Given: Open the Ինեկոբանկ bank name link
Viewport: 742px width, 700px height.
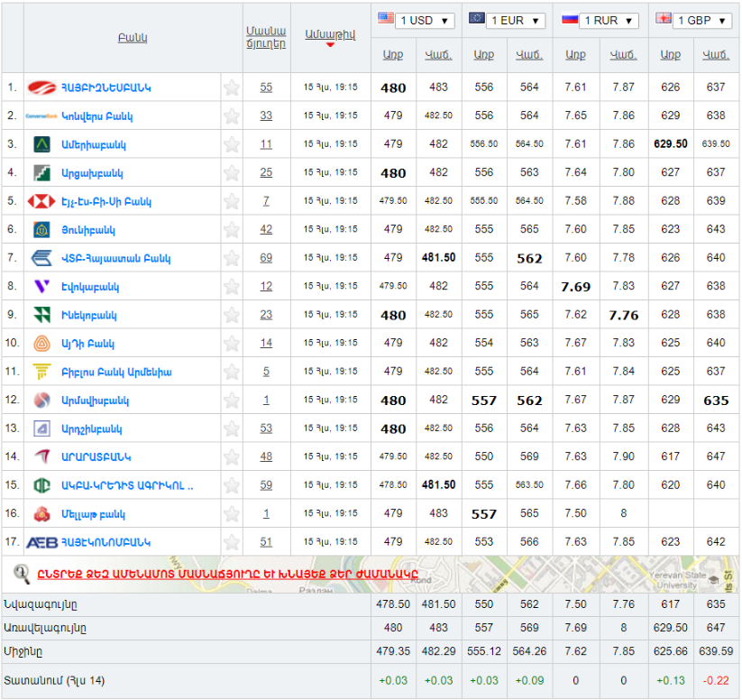Looking at the screenshot, I should tap(89, 316).
